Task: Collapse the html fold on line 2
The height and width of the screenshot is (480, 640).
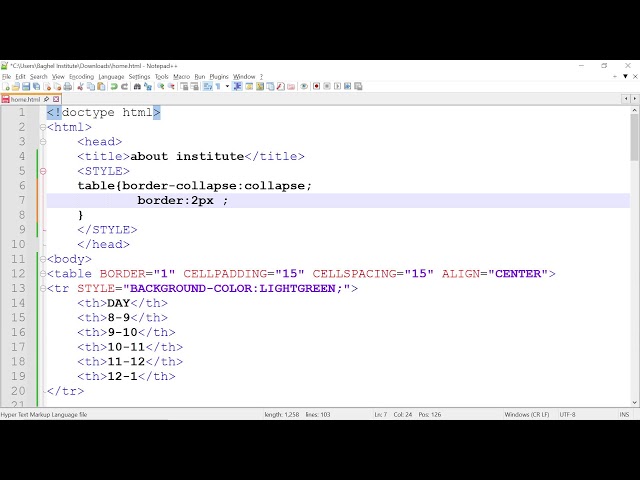Action: coord(43,127)
